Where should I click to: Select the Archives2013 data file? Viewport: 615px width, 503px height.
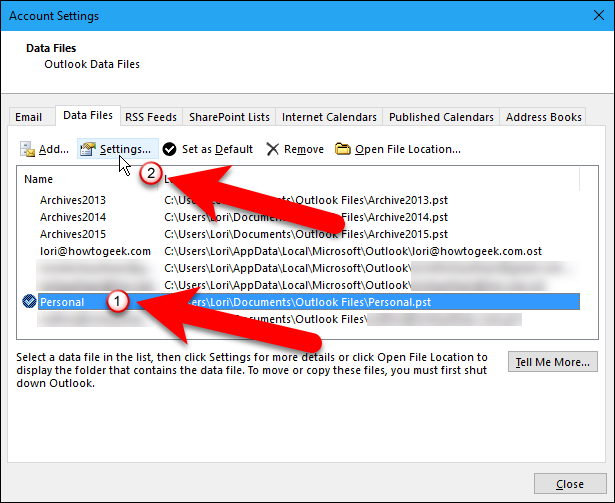pyautogui.click(x=73, y=200)
